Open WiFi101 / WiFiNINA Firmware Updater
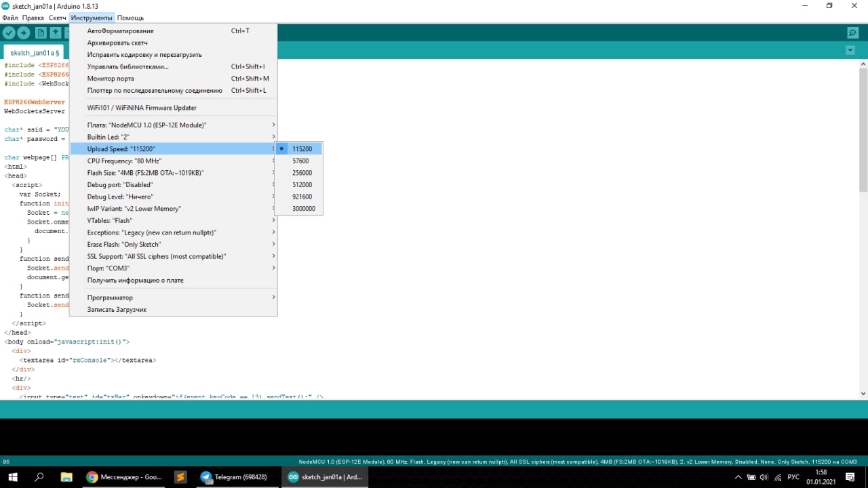The height and width of the screenshot is (488, 868). (x=174, y=108)
